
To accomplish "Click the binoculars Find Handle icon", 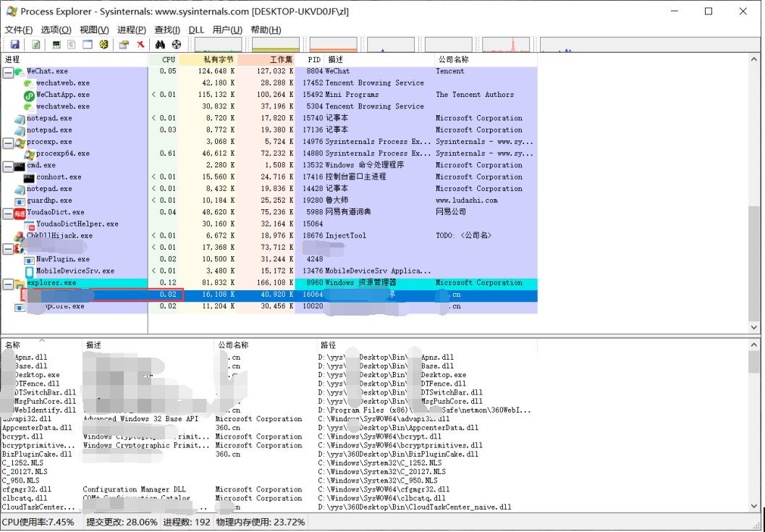I will tap(160, 44).
